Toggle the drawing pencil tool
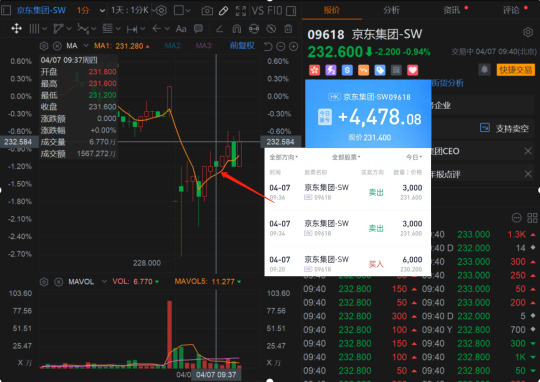The height and width of the screenshot is (382, 540). coord(224,11)
